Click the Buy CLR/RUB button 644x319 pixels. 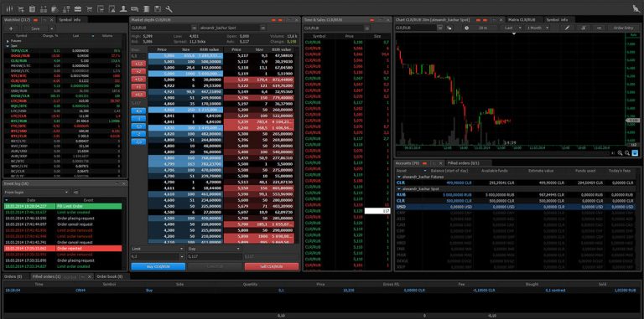158,266
